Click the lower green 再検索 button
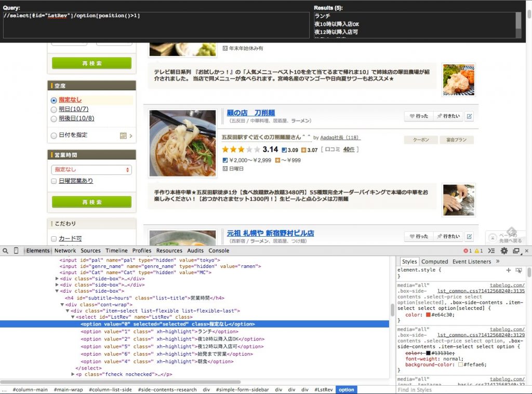The height and width of the screenshot is (394, 532). 91,202
